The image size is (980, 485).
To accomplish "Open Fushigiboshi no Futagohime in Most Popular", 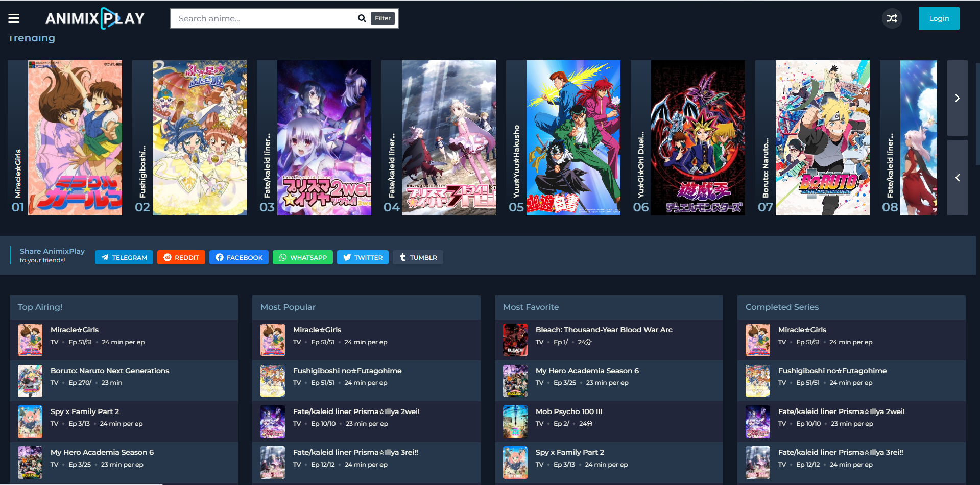I will pos(347,371).
